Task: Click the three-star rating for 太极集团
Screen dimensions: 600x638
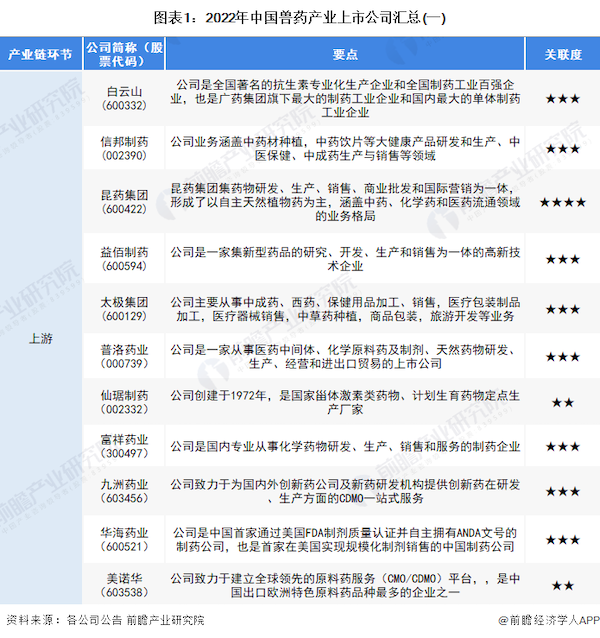Action: (x=563, y=309)
